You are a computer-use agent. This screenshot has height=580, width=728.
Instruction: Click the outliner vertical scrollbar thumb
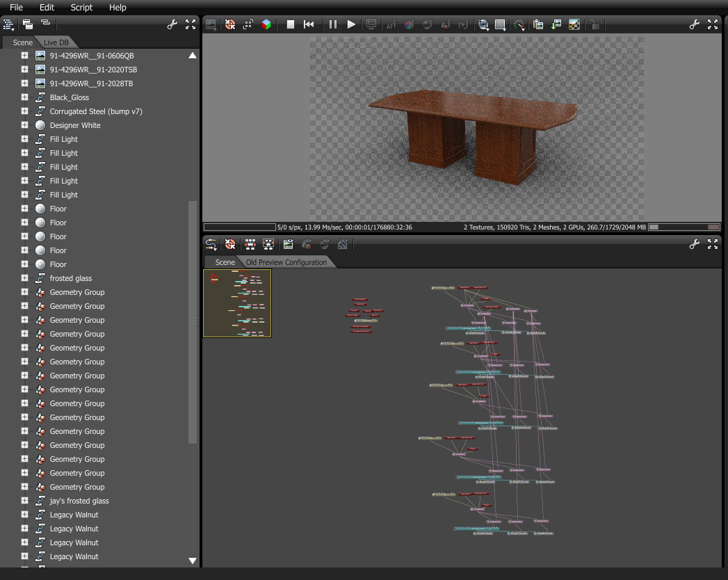click(193, 322)
